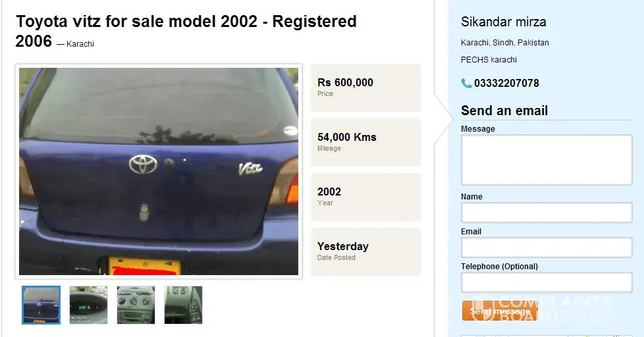Screen dimensions: 644x337
Task: Click the Yesterday date posted box
Action: click(x=366, y=251)
